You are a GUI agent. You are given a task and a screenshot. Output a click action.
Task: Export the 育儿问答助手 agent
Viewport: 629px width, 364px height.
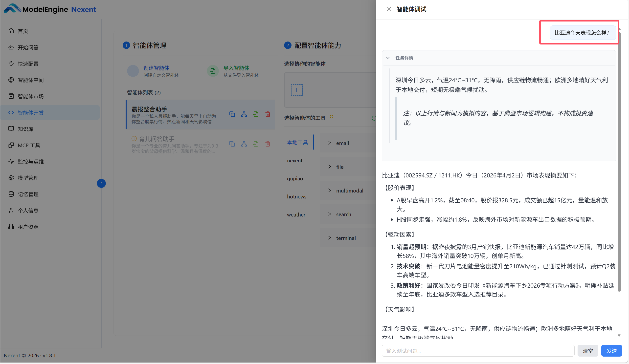pyautogui.click(x=256, y=144)
